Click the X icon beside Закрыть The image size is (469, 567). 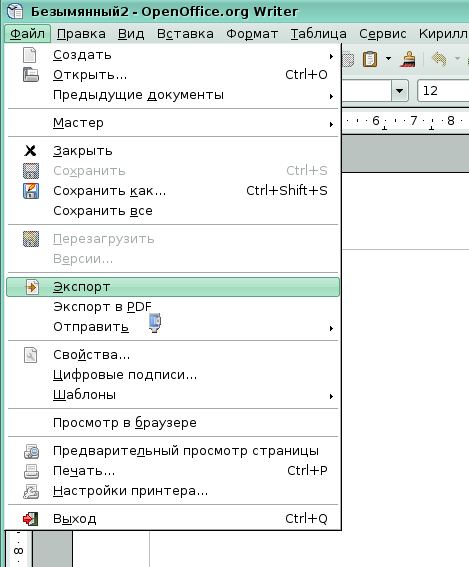pos(30,150)
